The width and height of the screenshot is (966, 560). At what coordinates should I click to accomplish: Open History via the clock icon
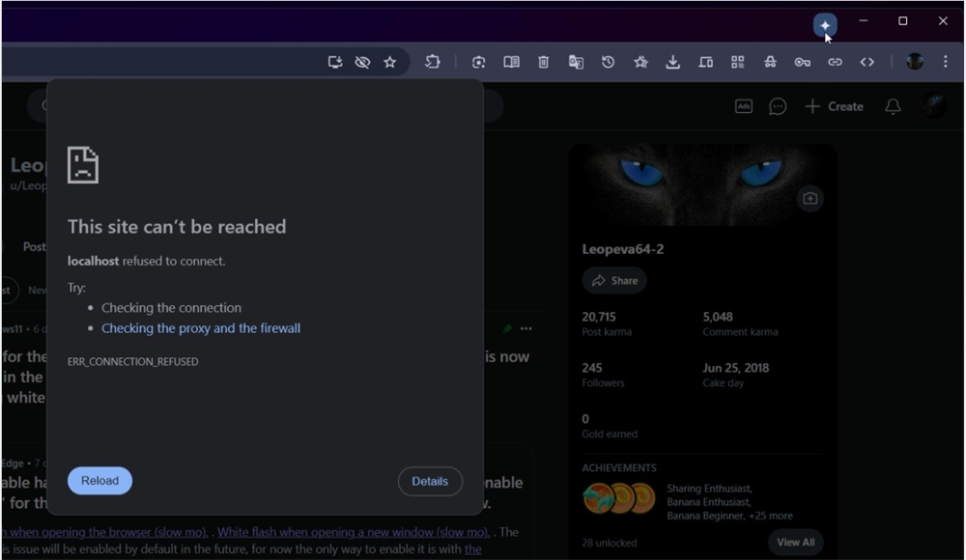(608, 62)
